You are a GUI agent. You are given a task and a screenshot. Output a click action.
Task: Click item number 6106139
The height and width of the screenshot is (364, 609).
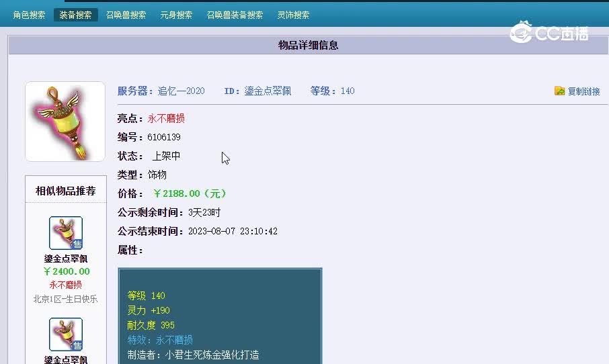click(164, 137)
